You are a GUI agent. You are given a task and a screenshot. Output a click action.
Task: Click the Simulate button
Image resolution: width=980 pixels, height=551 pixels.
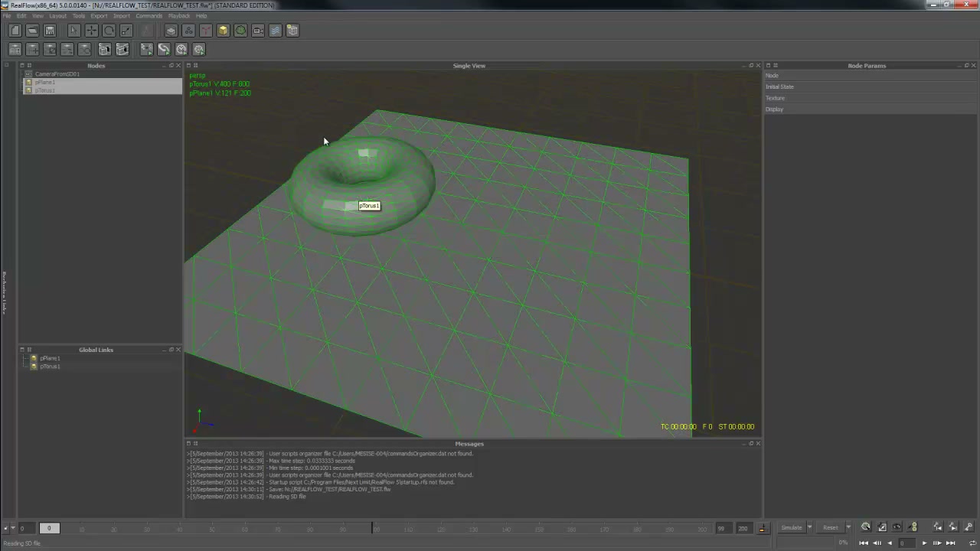[792, 527]
